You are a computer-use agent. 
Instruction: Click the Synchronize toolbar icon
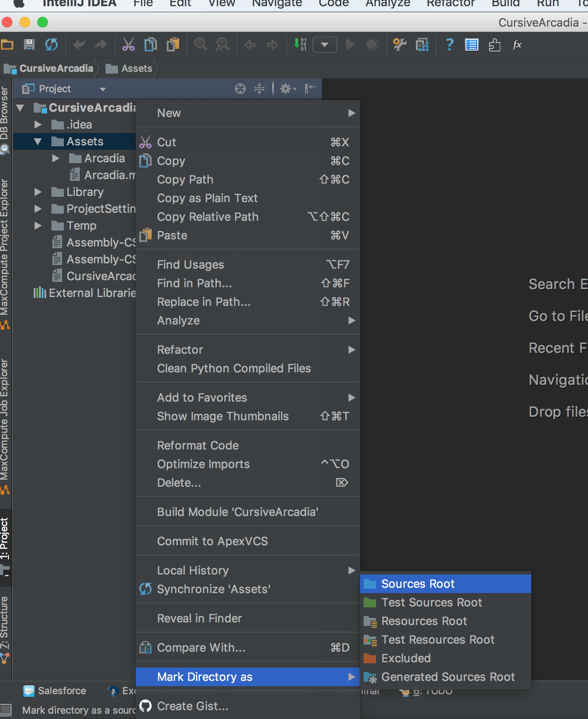pos(51,45)
